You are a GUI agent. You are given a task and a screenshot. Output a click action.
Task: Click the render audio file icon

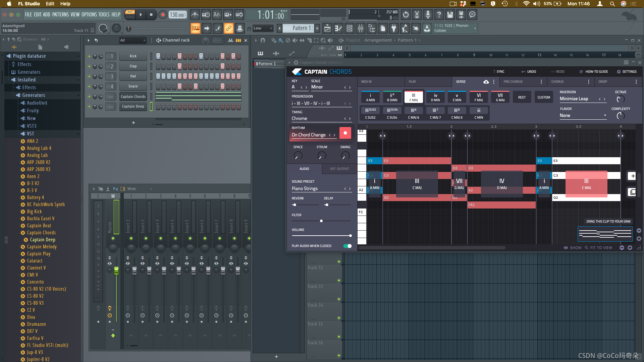coord(461,15)
